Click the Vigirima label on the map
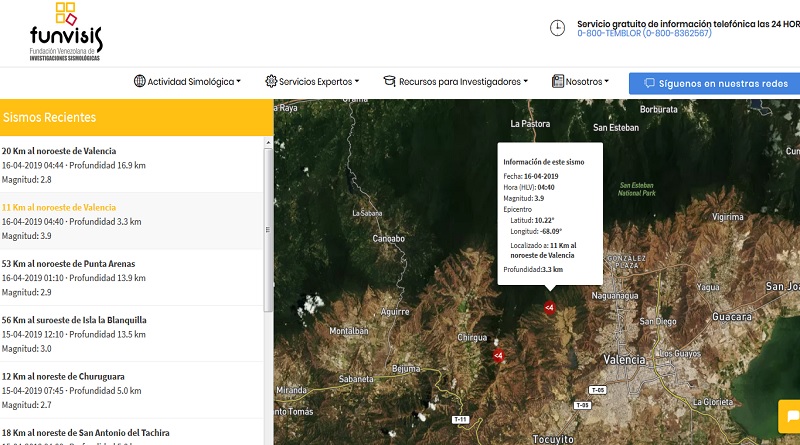The width and height of the screenshot is (800, 445). (728, 217)
